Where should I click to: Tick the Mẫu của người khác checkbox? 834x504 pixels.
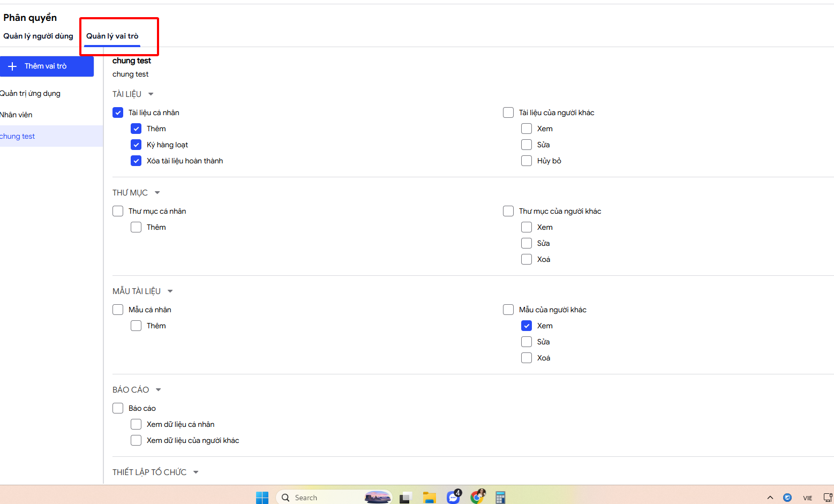[x=508, y=310]
